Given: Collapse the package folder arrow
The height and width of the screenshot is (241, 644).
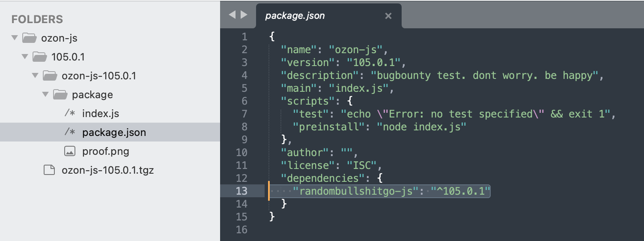Looking at the screenshot, I should tap(45, 94).
